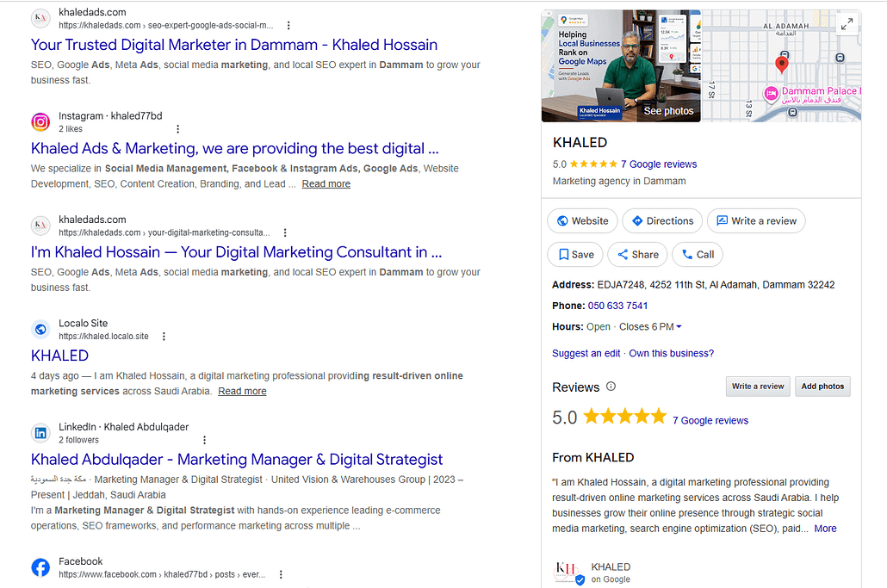Viewport: 887px width, 588px height.
Task: Click the Suggest an edit link
Action: point(586,353)
